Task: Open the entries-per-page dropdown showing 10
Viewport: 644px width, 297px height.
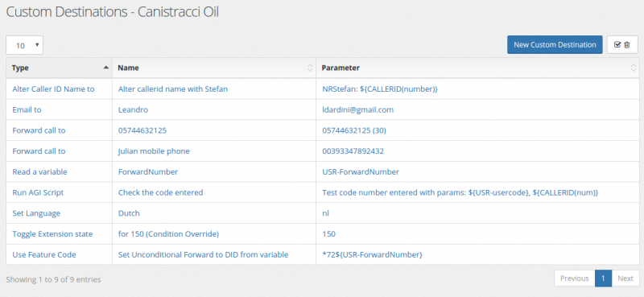Action: (24, 45)
